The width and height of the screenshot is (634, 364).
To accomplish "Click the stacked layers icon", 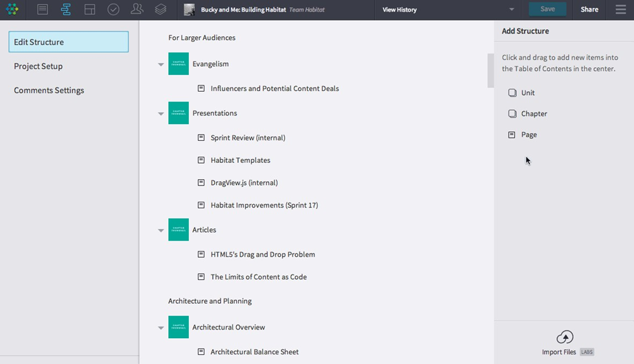I will tap(160, 10).
